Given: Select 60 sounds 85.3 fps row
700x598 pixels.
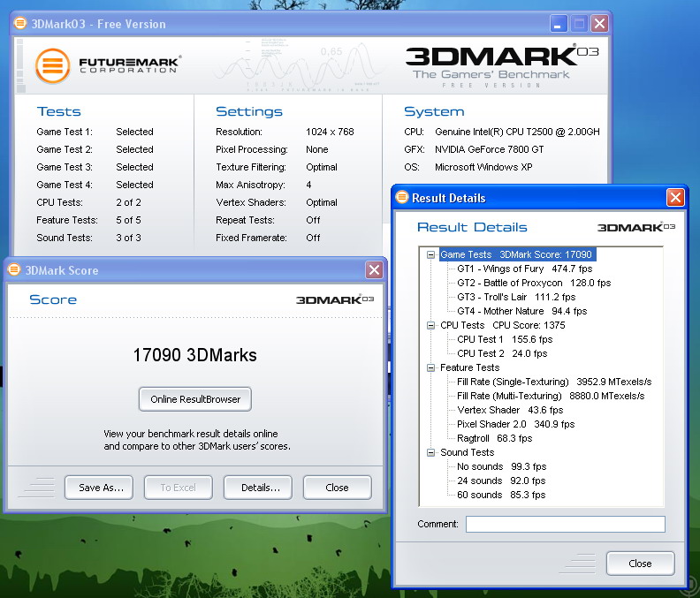Looking at the screenshot, I should point(501,495).
